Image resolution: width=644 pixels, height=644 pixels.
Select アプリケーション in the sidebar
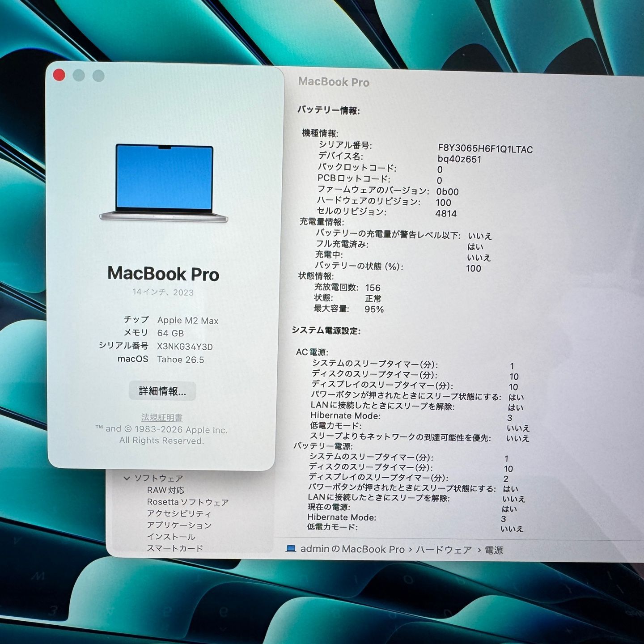[x=179, y=525]
